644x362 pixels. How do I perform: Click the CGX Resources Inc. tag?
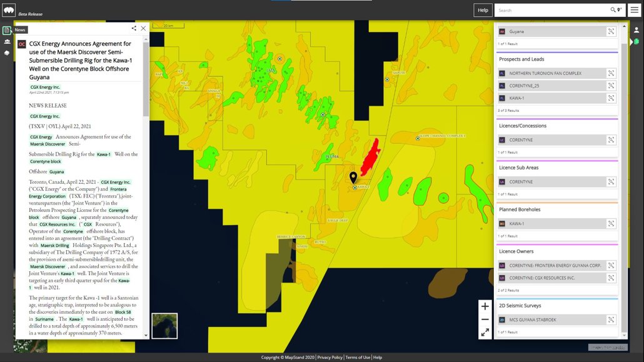(x=57, y=224)
